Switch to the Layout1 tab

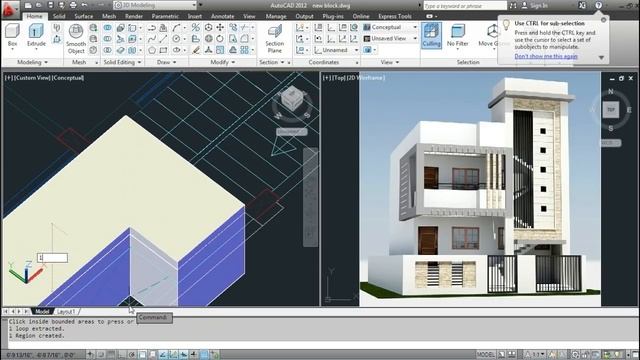(x=66, y=311)
